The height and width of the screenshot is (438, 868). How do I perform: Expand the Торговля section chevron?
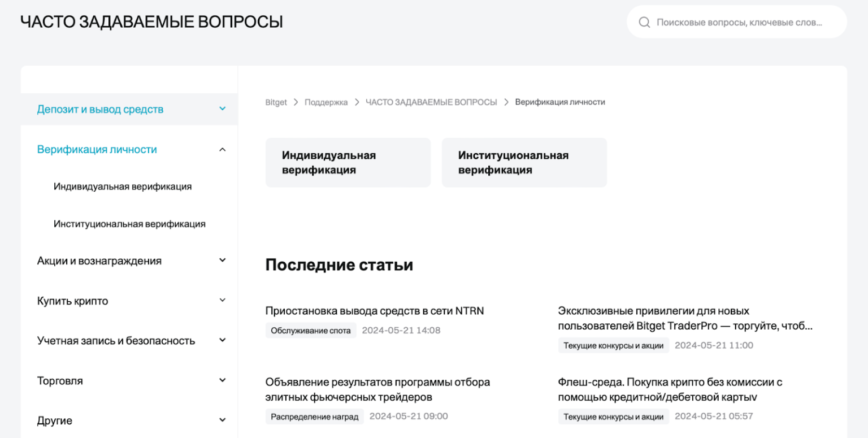(222, 380)
